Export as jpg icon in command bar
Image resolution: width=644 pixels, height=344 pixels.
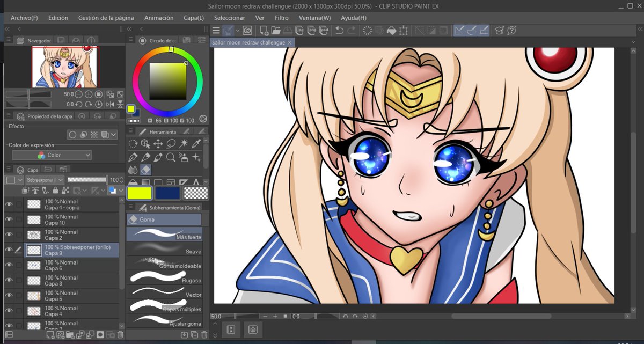pyautogui.click(x=299, y=31)
